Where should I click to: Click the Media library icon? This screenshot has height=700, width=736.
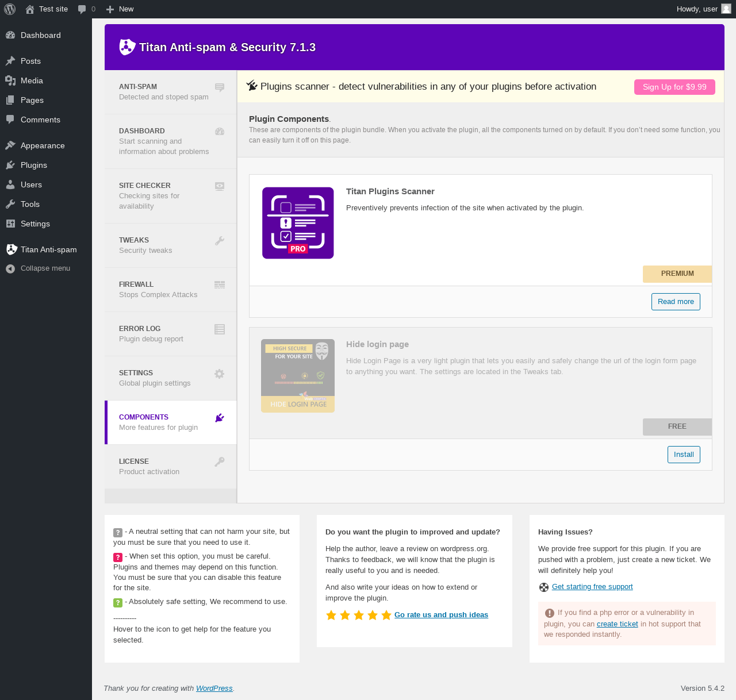click(x=10, y=80)
